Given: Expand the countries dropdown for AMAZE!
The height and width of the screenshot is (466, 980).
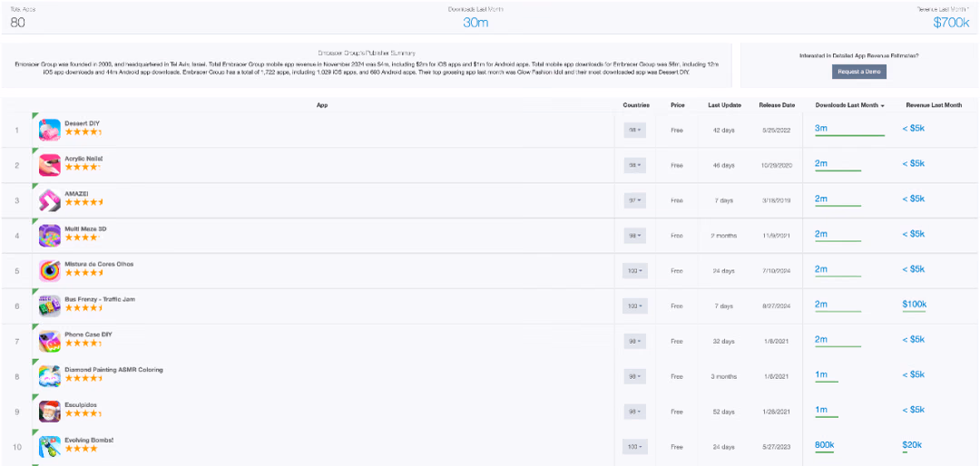Looking at the screenshot, I should (635, 200).
